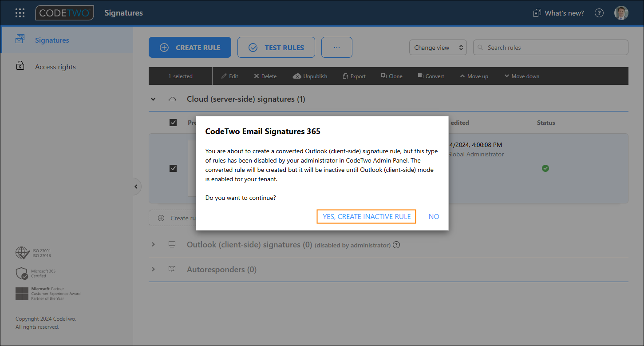Click the Access rights lock icon
The height and width of the screenshot is (346, 644).
20,66
